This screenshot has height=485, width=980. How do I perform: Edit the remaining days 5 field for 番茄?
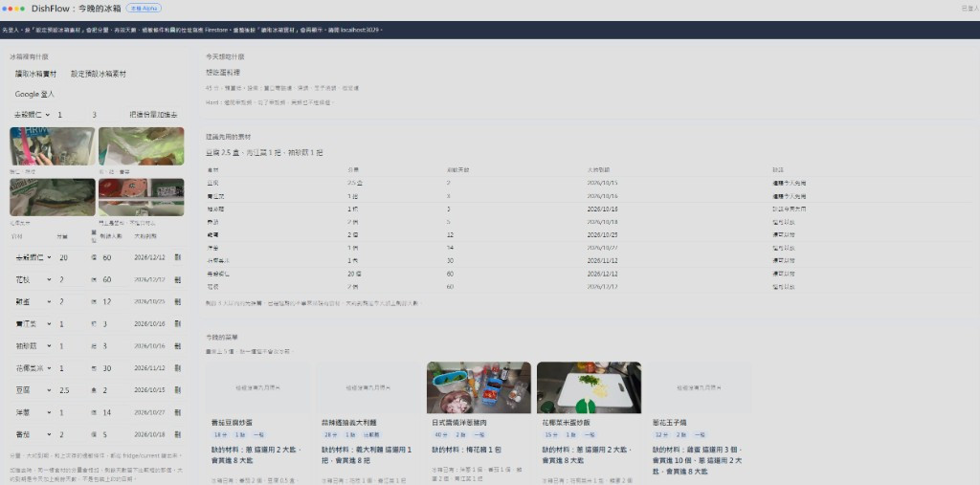[116, 434]
